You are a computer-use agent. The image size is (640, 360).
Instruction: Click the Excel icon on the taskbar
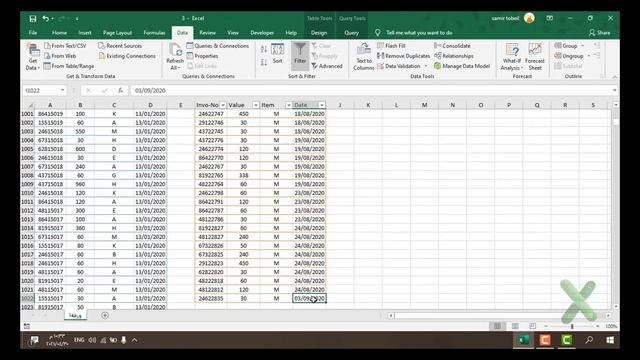pyautogui.click(x=524, y=340)
